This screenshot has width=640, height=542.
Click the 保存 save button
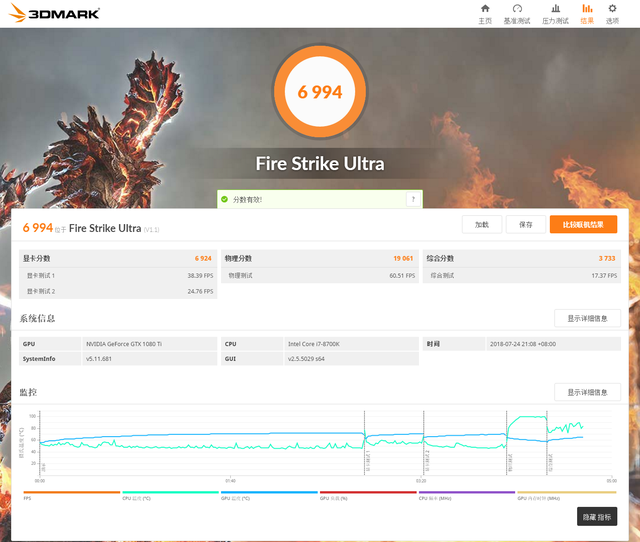[526, 224]
